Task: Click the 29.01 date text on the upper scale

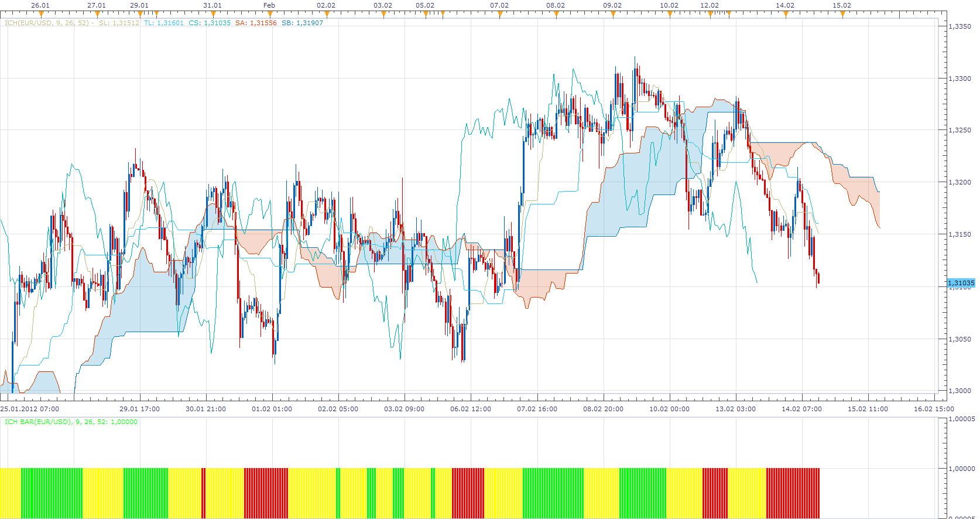Action: pyautogui.click(x=139, y=5)
